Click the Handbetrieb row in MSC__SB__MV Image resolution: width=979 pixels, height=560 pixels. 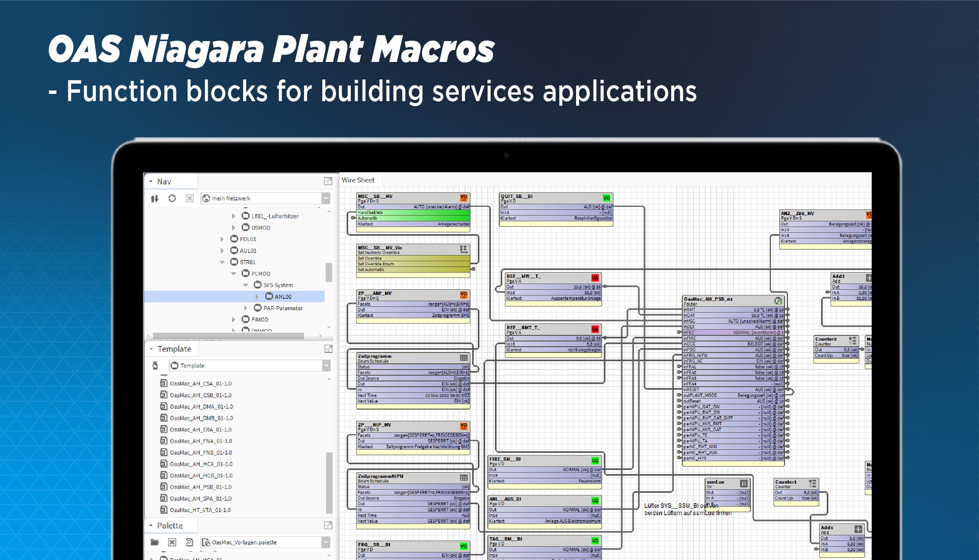tap(413, 212)
